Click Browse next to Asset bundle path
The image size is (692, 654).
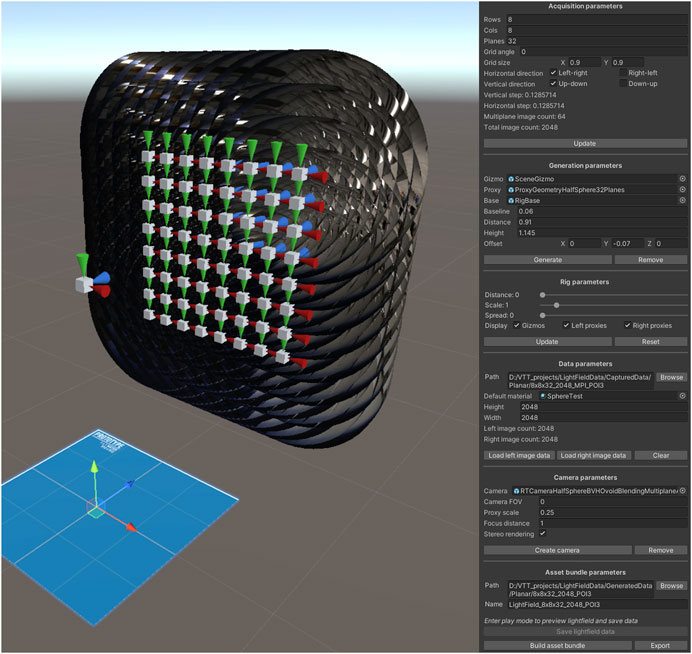point(672,586)
